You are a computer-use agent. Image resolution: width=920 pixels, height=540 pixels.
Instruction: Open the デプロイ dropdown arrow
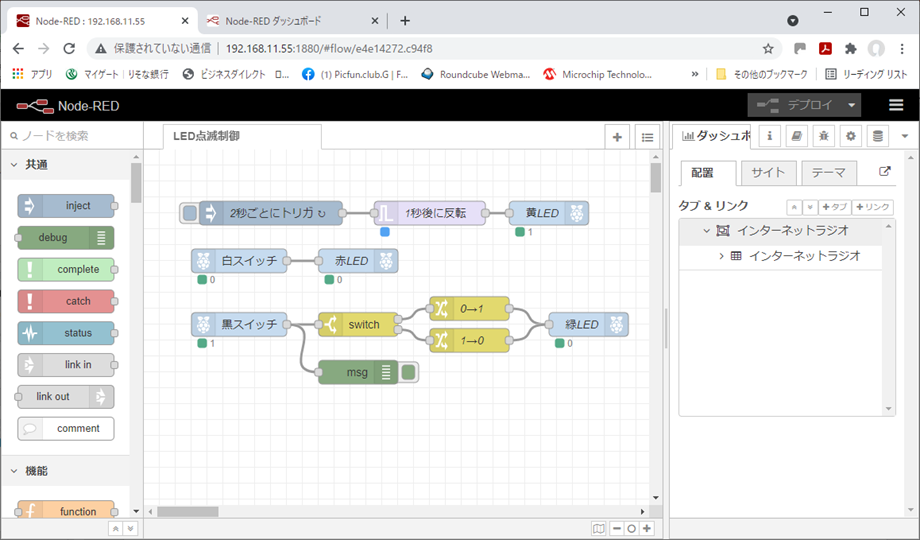(x=852, y=105)
